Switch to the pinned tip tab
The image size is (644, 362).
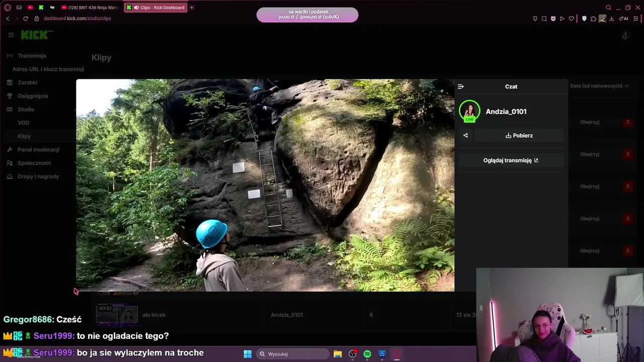coord(52,8)
